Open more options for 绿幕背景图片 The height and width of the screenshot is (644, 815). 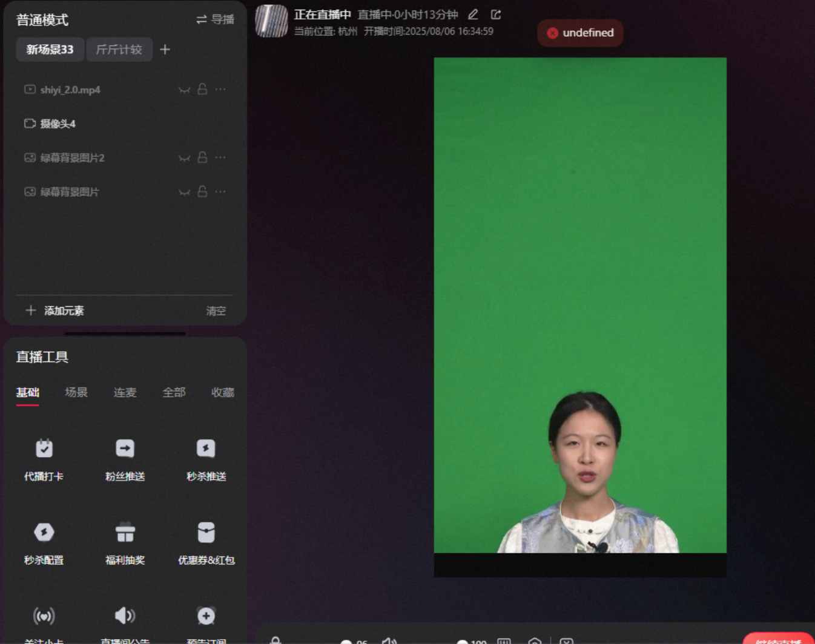pos(220,191)
